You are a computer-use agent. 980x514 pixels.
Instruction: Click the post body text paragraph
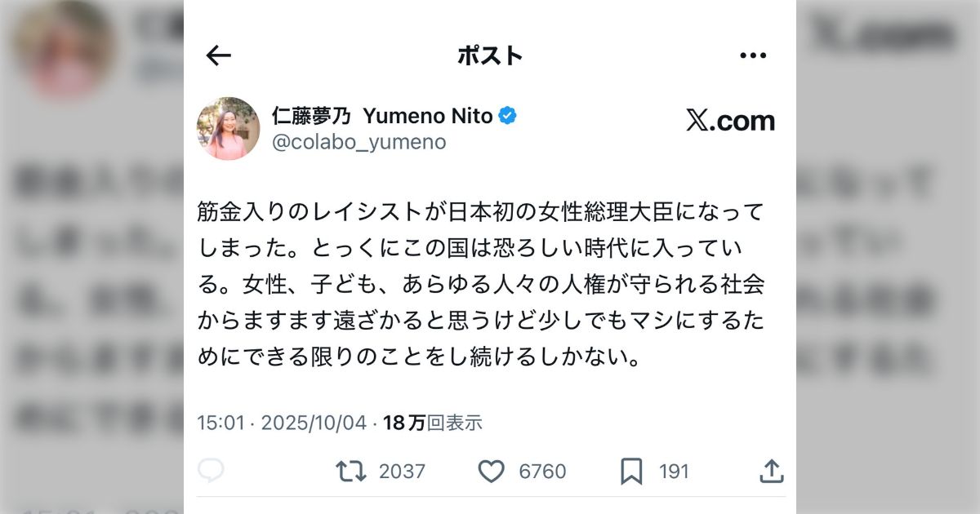click(482, 285)
